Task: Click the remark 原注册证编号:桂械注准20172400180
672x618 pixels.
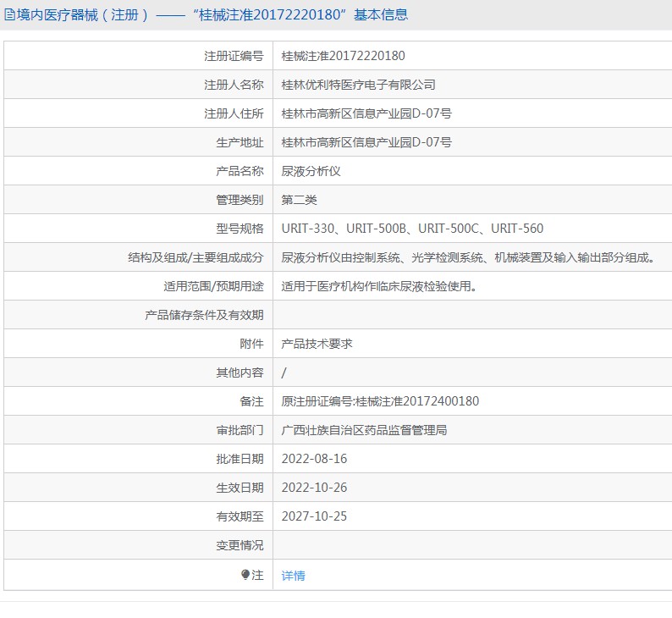Action: 380,401
